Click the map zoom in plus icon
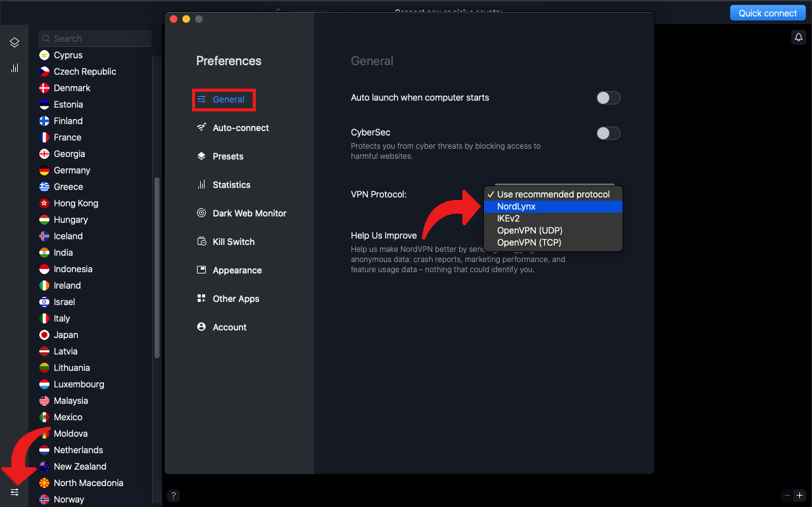Image resolution: width=812 pixels, height=507 pixels. coord(799,496)
